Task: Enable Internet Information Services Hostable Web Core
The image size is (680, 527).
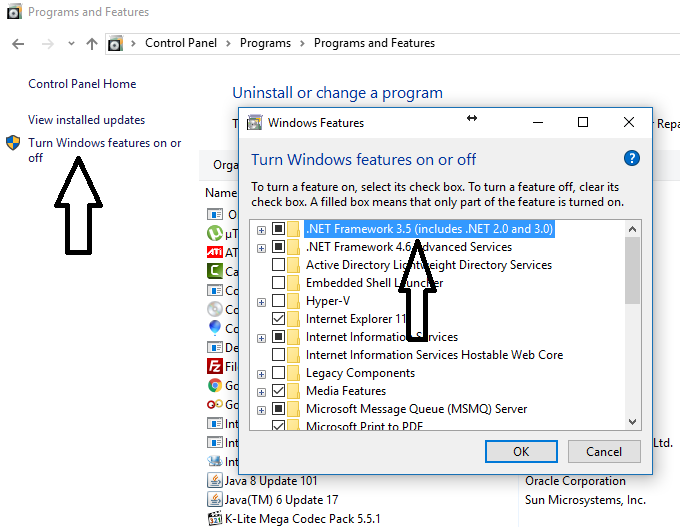Action: (x=278, y=355)
